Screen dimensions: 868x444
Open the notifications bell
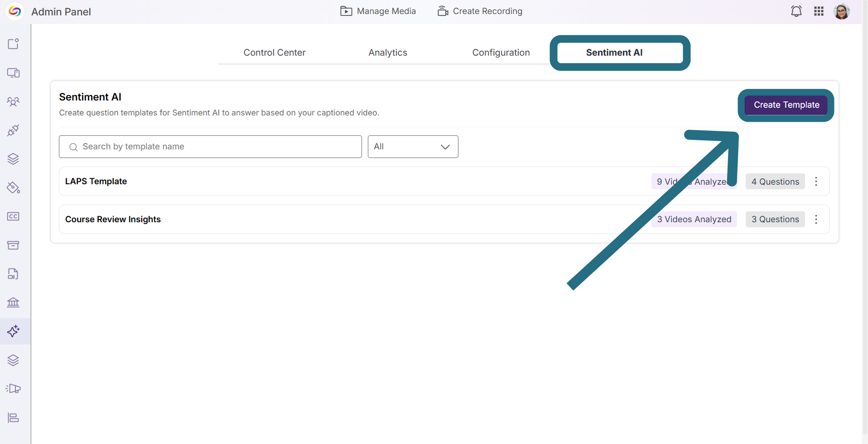(796, 11)
